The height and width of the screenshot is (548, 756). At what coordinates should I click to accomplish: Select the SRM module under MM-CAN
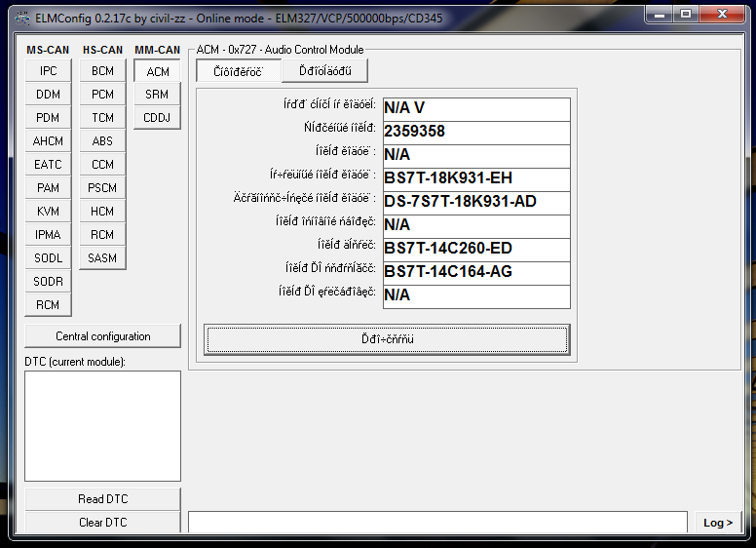157,95
